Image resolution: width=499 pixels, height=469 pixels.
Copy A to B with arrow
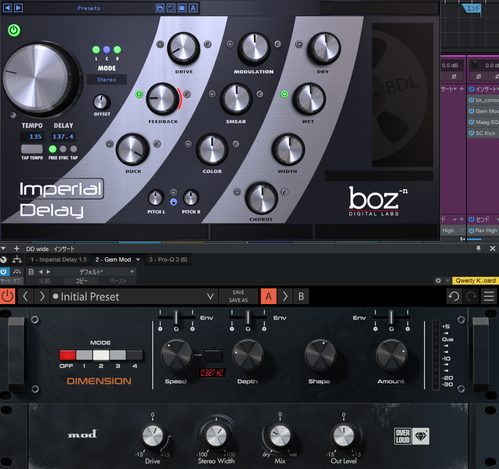click(x=285, y=296)
